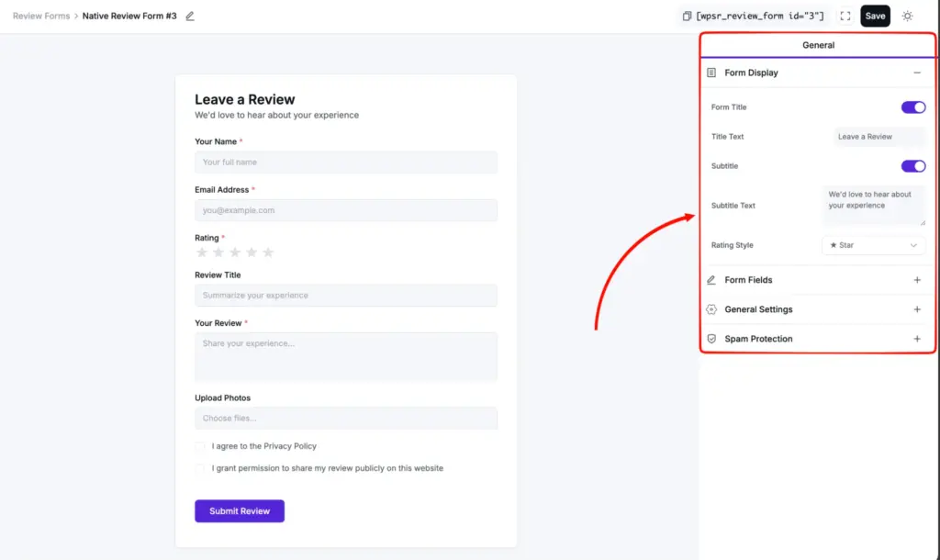This screenshot has width=940, height=560.
Task: Switch to the General tab
Action: point(817,44)
